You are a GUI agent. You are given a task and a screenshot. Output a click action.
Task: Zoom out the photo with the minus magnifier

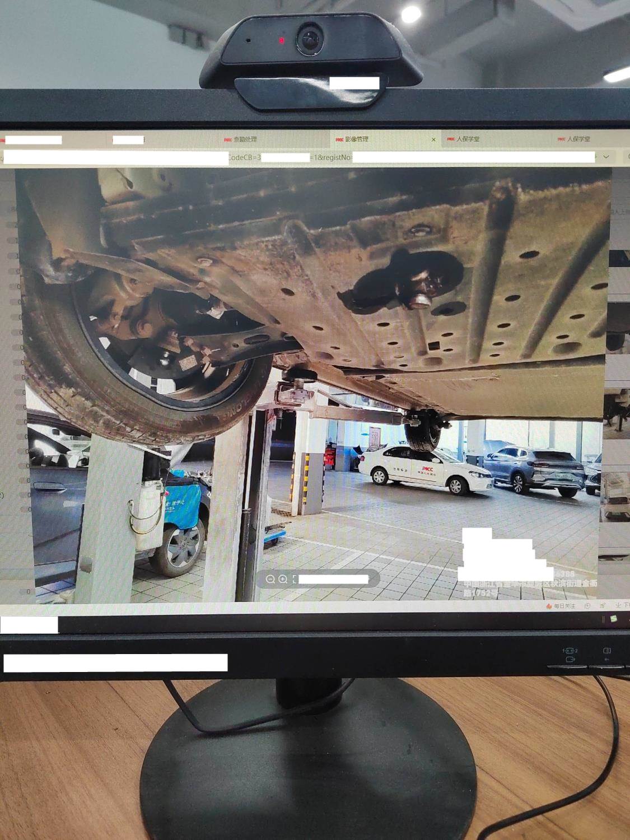270,579
